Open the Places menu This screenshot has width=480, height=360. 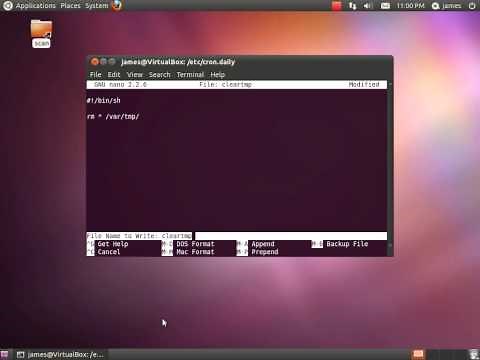pos(70,6)
